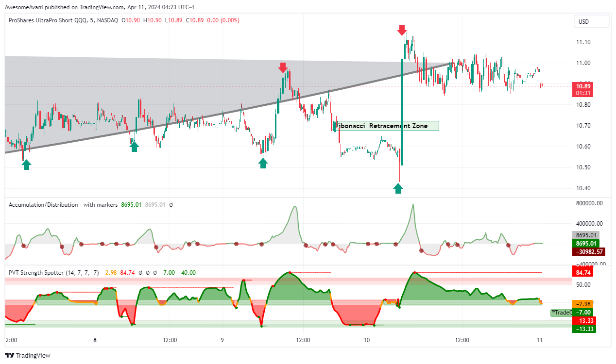616x364 pixels.
Task: Click the 11.00 price axis label
Action: (x=583, y=63)
